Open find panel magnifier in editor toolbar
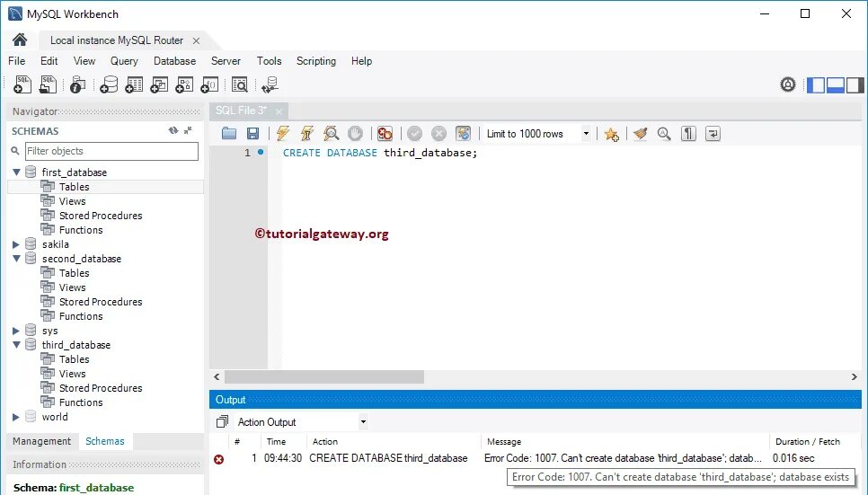 664,134
